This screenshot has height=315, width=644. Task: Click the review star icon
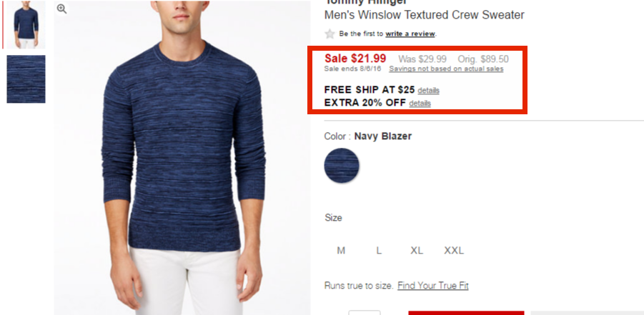(330, 34)
